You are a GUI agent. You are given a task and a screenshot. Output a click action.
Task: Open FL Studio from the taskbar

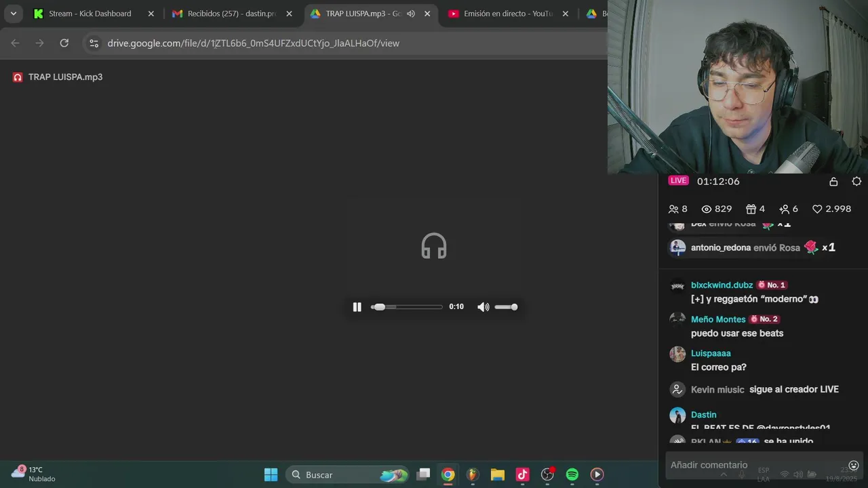(473, 474)
